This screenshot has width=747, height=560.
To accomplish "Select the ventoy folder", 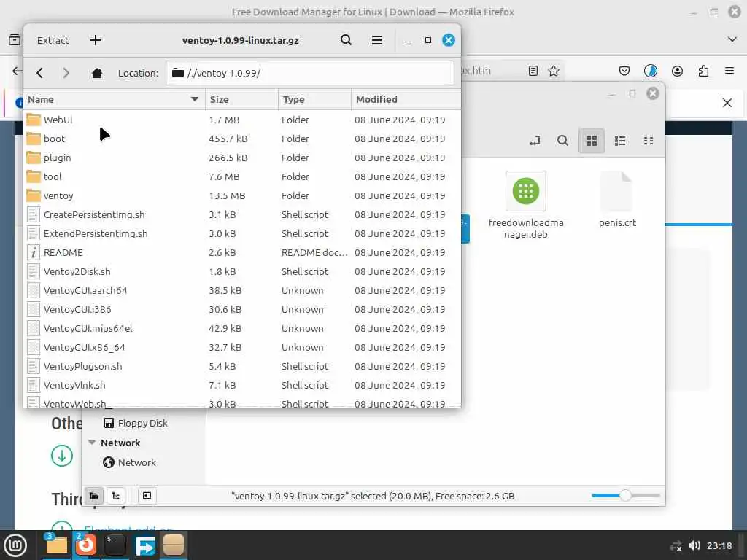I will coord(242,195).
